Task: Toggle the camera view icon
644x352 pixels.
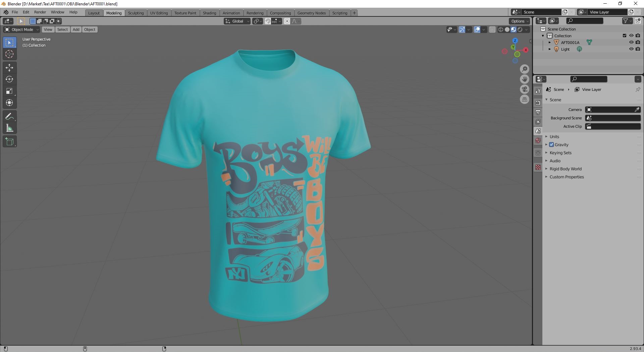Action: pyautogui.click(x=525, y=89)
